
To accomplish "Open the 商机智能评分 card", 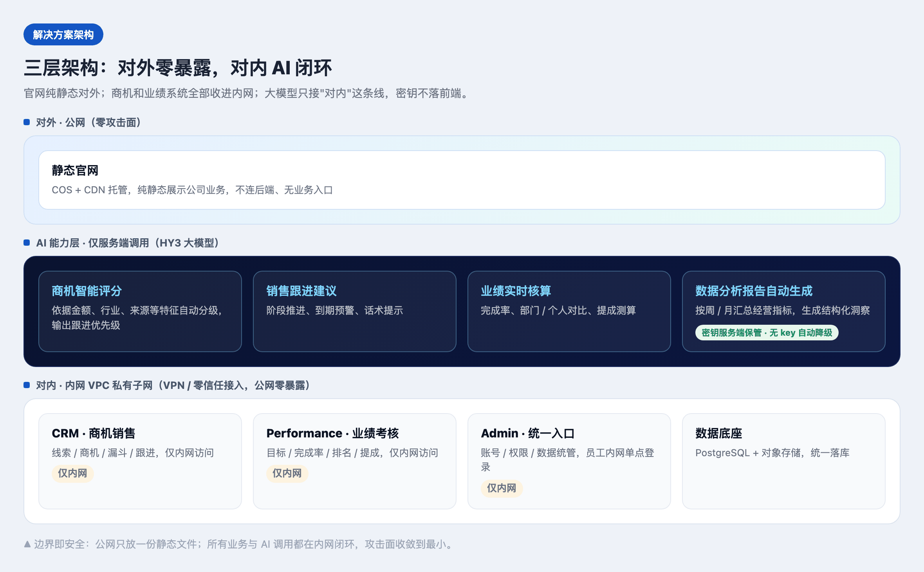I will (140, 311).
